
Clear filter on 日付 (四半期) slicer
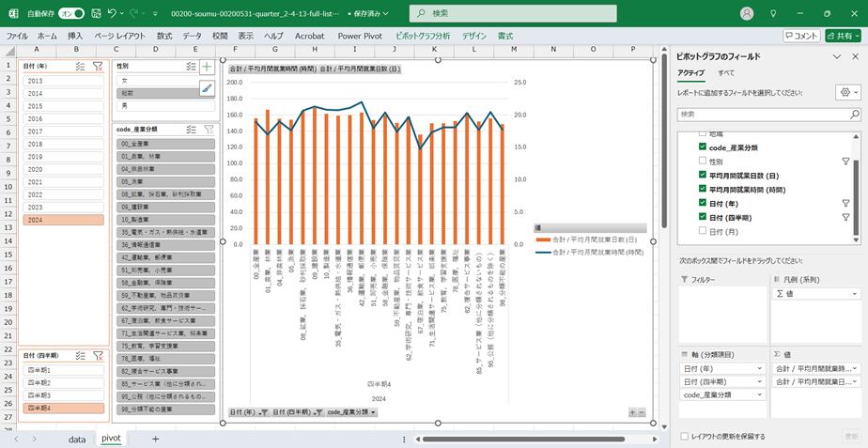pyautogui.click(x=98, y=356)
